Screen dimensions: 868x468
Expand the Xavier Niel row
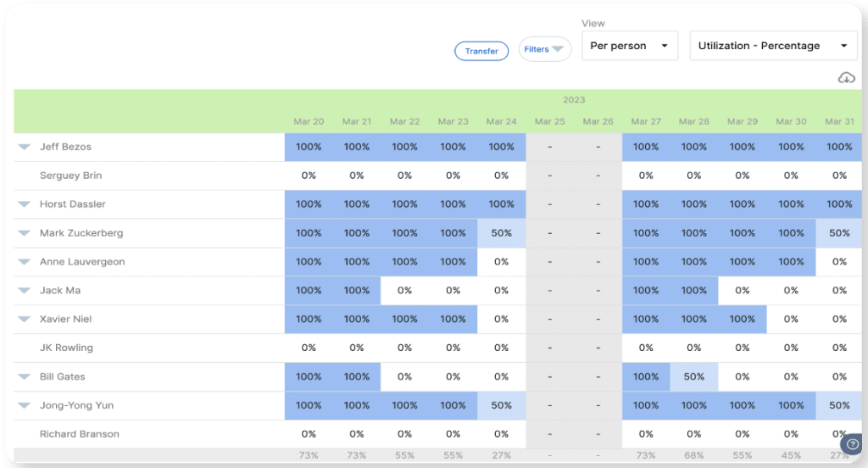(x=25, y=320)
